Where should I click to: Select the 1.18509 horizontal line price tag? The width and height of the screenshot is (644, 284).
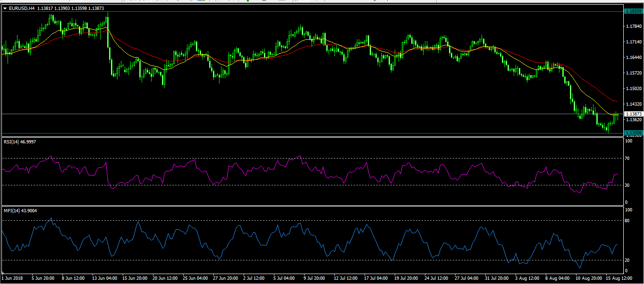click(633, 11)
